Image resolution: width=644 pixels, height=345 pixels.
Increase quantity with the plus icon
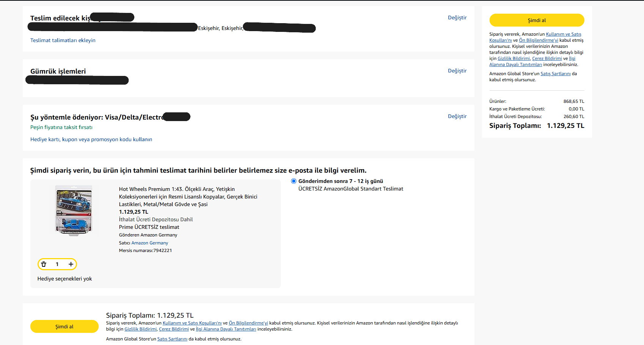pos(71,264)
